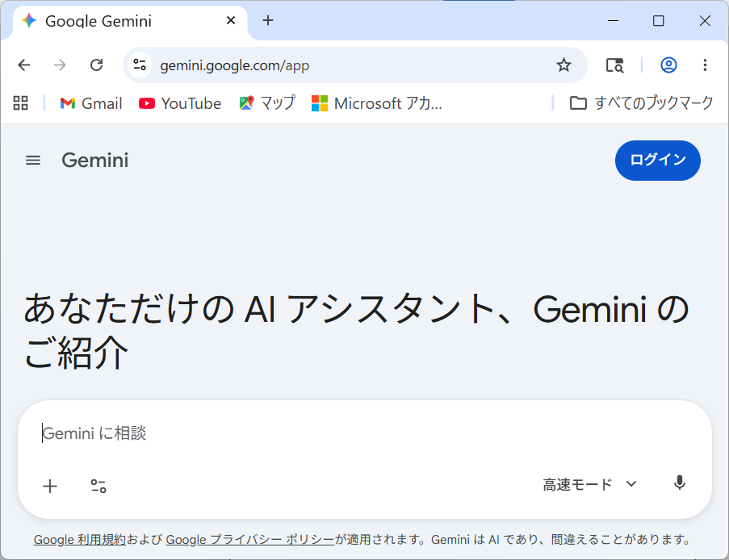Click the Gemini logo text
The width and height of the screenshot is (729, 560).
pyautogui.click(x=95, y=161)
